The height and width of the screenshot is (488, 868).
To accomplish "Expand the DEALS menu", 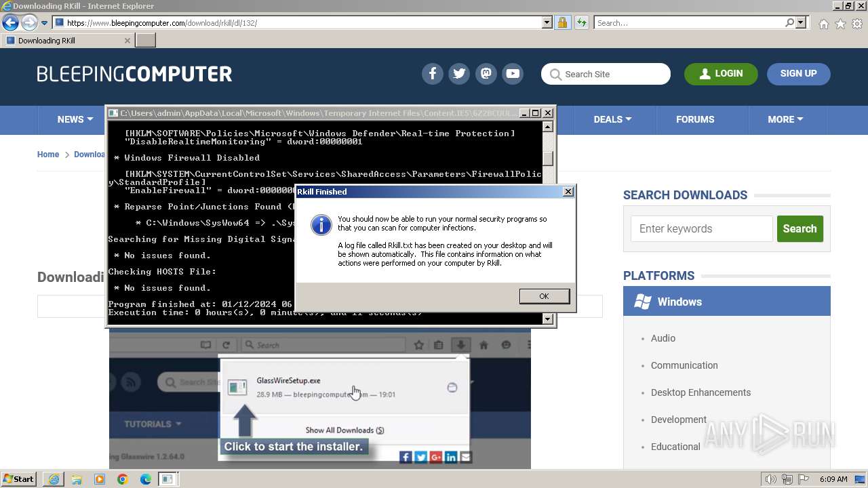I will coord(612,119).
